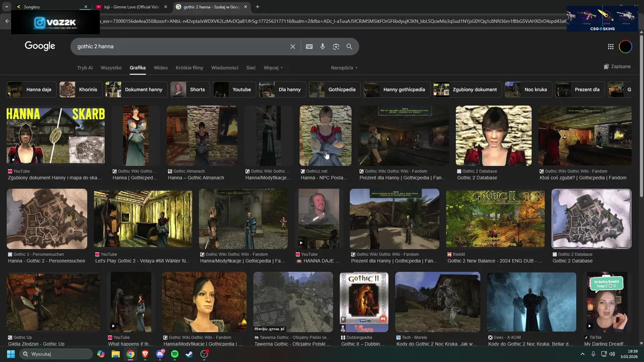Screen dimensions: 644x362
Task: Open a new browser tab
Action: pos(258,7)
